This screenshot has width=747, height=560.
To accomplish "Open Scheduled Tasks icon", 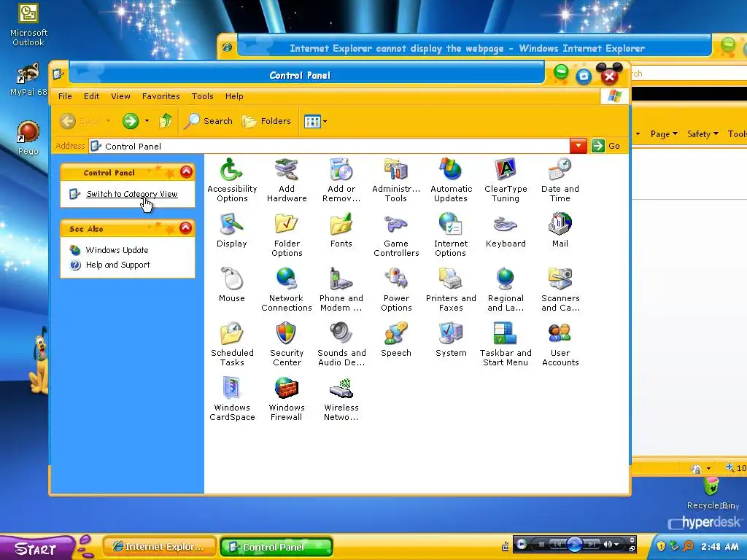I will click(x=231, y=344).
